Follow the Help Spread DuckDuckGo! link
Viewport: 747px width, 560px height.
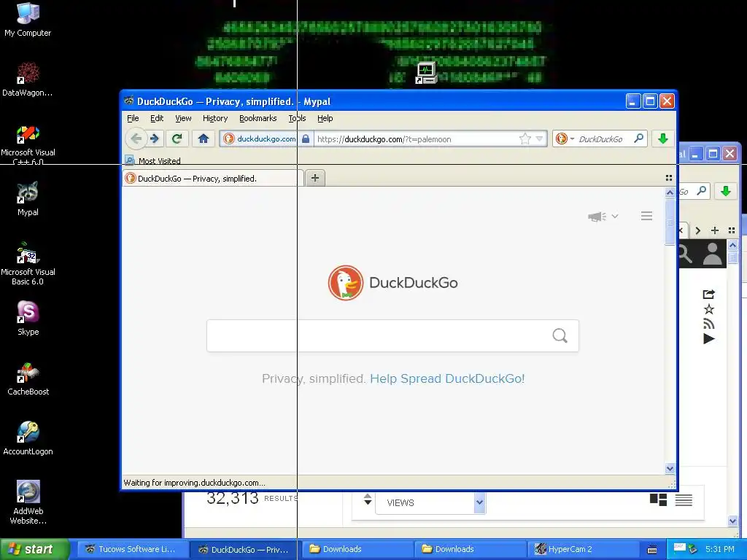447,378
